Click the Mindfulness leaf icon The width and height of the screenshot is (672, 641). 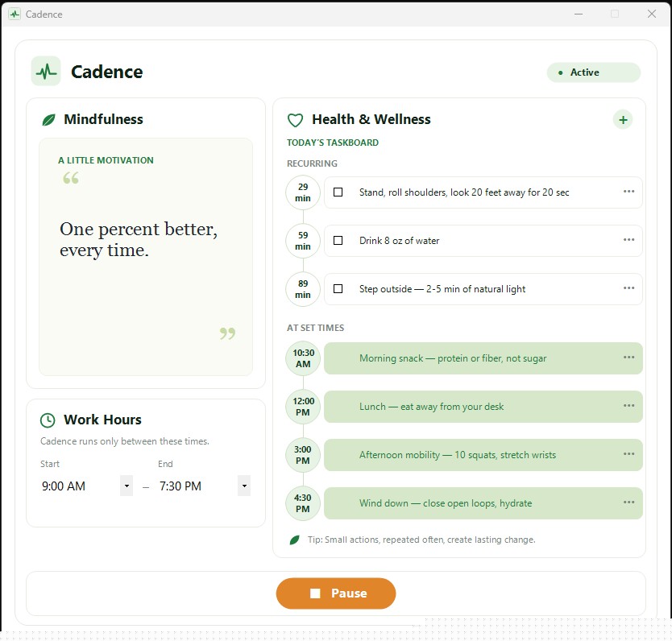48,120
